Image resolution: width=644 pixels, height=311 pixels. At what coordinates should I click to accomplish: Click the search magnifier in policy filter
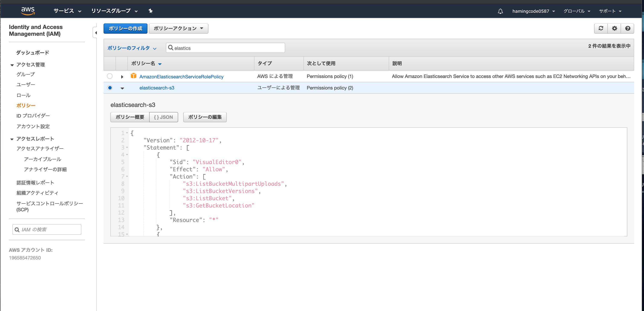(170, 48)
